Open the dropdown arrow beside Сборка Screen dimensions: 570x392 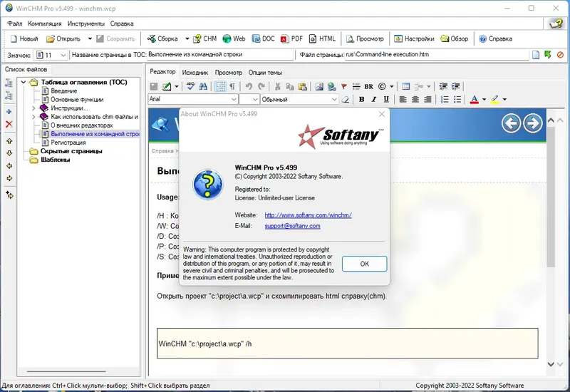click(x=187, y=38)
